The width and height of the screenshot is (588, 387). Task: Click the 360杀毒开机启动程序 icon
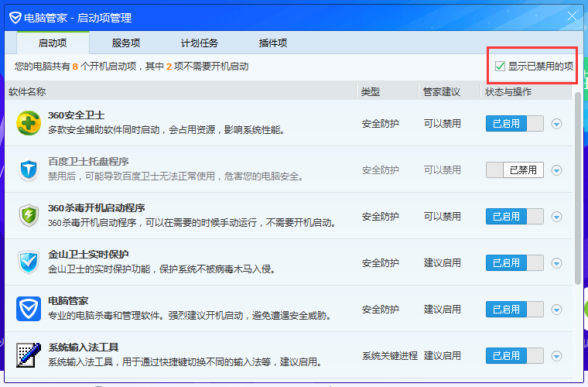29,216
